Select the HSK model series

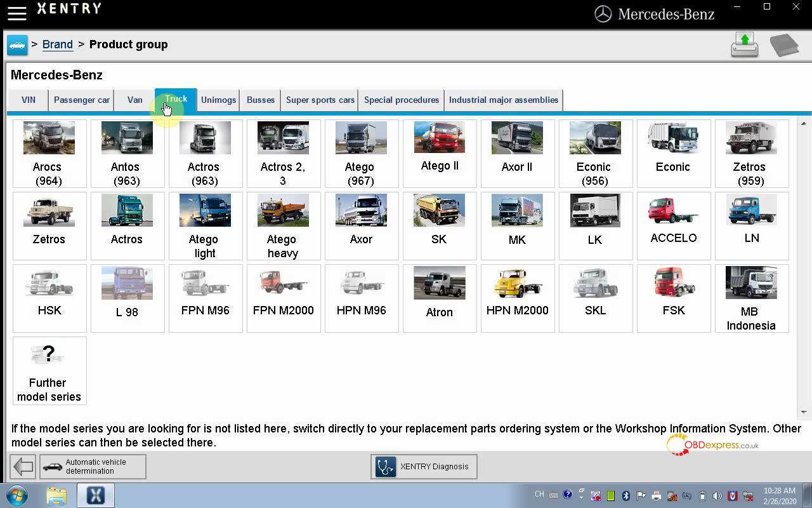(x=49, y=298)
